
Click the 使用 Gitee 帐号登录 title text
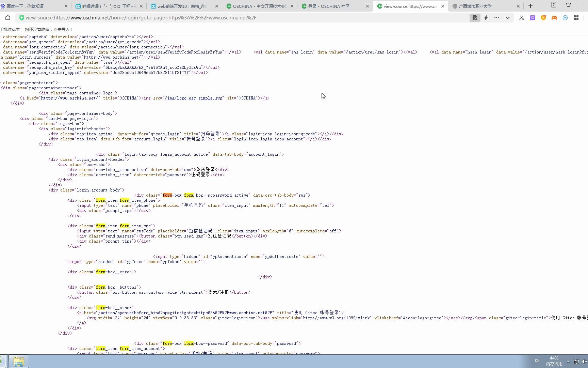click(316, 313)
